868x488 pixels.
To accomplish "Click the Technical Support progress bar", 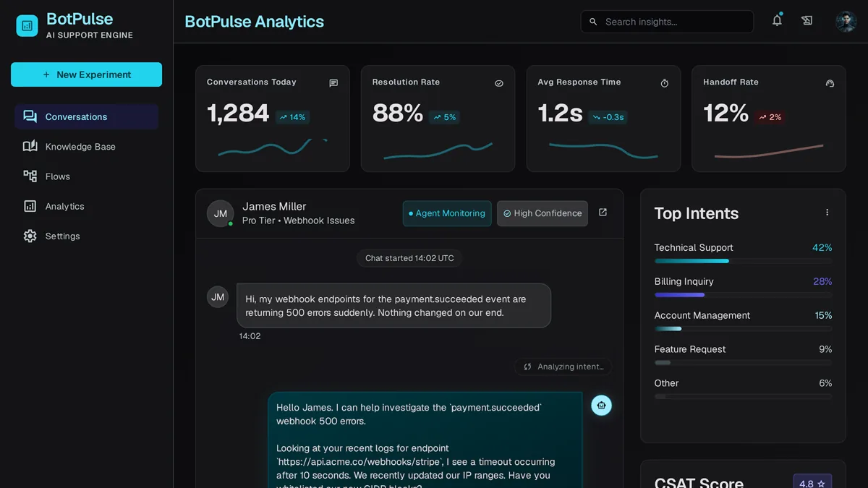I will click(x=743, y=261).
